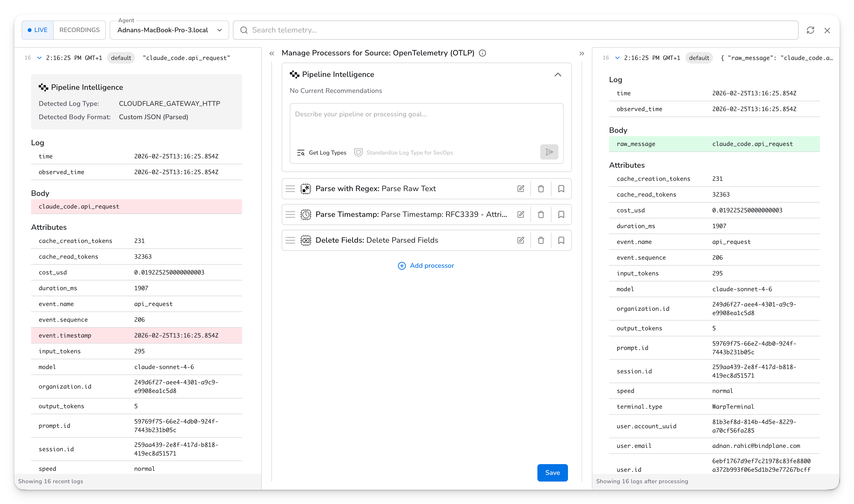This screenshot has height=504, width=854.
Task: Open the Agent selector dropdown
Action: coord(220,30)
